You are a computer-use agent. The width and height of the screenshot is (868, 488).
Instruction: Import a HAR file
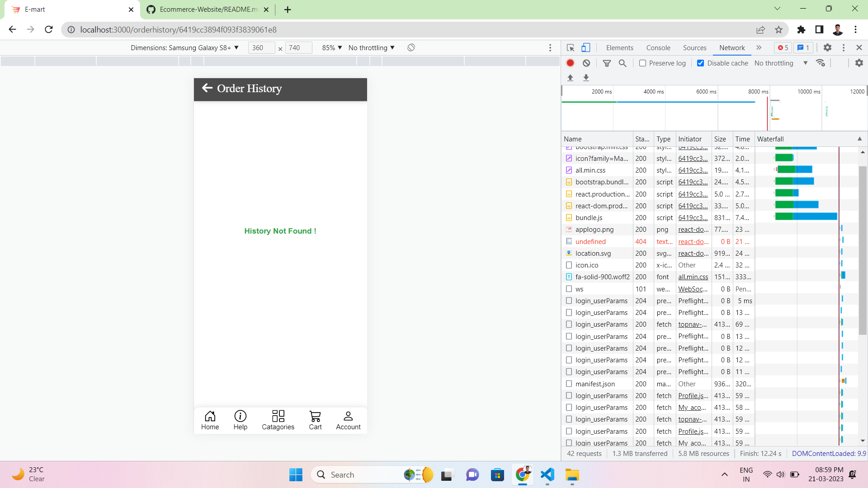570,78
